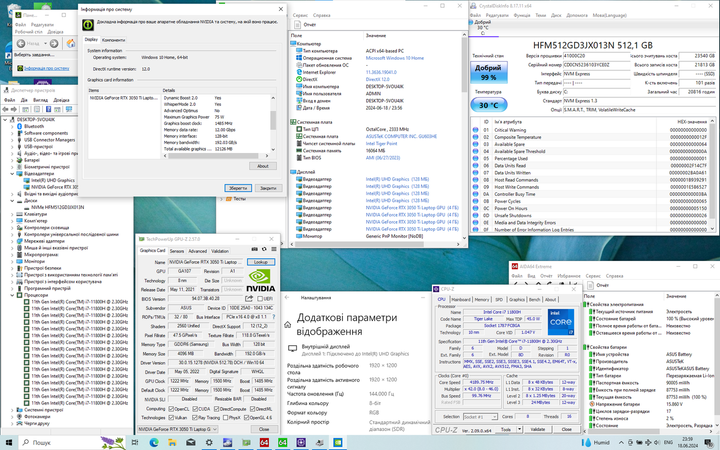Open the Socket #1 selection dropdown in CPU-Z
720x450 pixels.
[480, 417]
